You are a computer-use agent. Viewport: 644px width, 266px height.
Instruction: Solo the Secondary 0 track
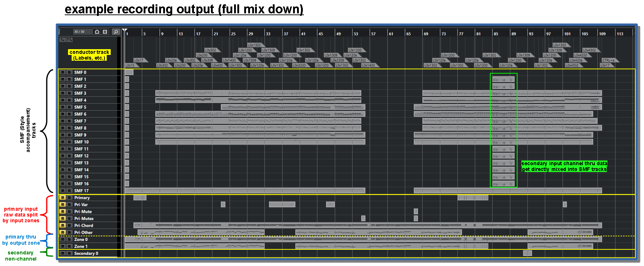tap(69, 253)
